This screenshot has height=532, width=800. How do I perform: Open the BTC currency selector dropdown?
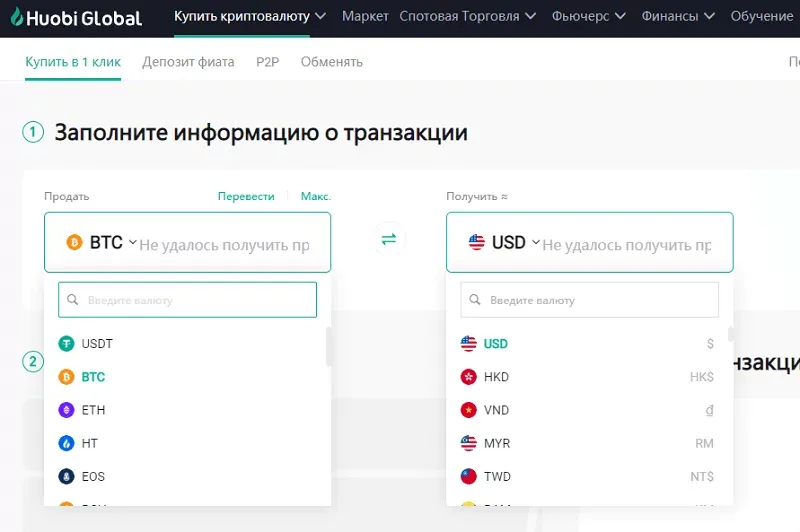coord(102,242)
